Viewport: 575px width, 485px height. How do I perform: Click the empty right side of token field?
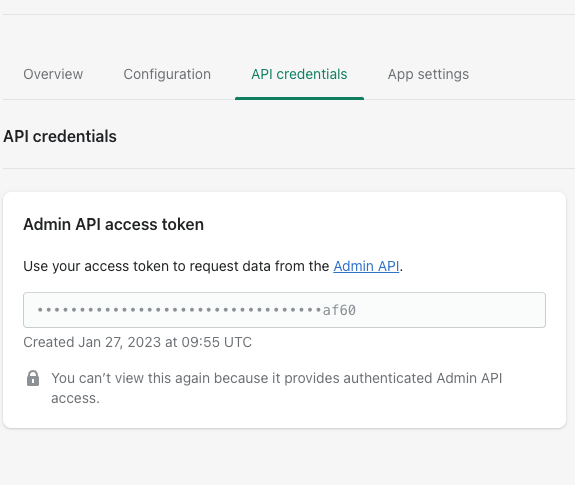(x=451, y=310)
